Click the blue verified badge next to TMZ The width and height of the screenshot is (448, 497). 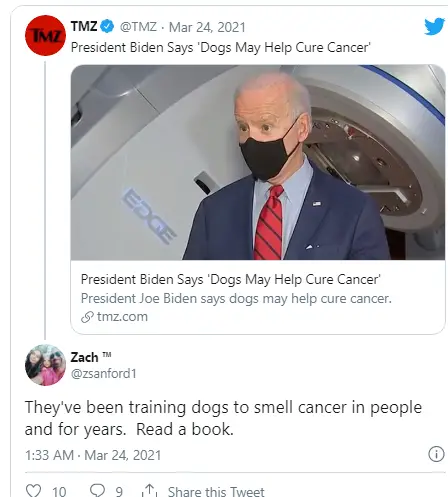107,26
